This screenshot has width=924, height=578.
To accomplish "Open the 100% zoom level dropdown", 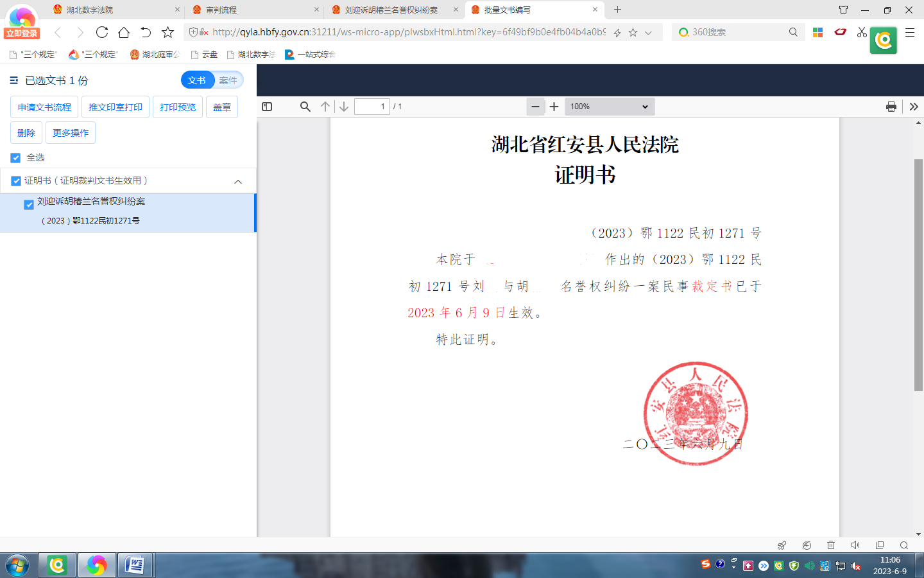I will click(x=608, y=107).
